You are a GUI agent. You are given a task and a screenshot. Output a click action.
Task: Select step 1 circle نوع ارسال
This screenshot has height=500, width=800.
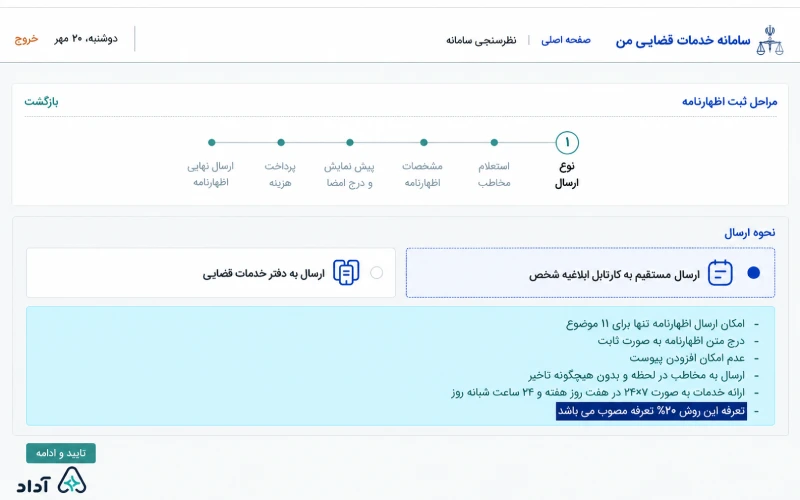pos(567,143)
